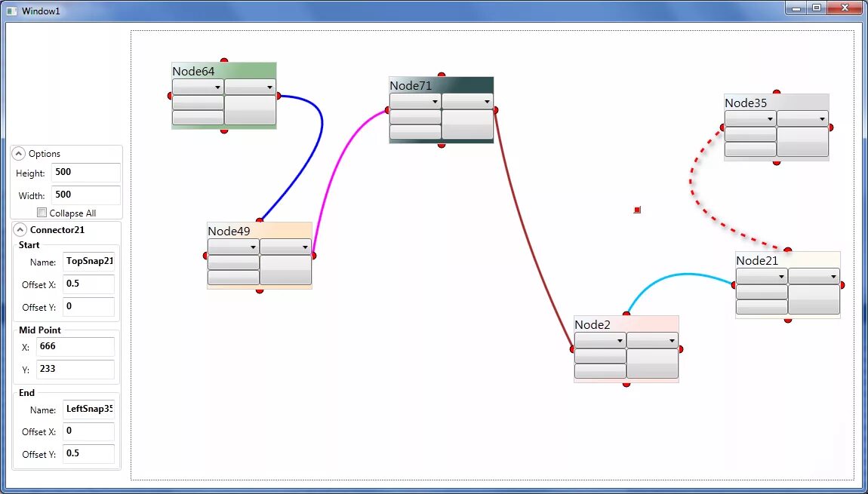868x494 pixels.
Task: Click the right snap point of Node21
Action: [842, 285]
